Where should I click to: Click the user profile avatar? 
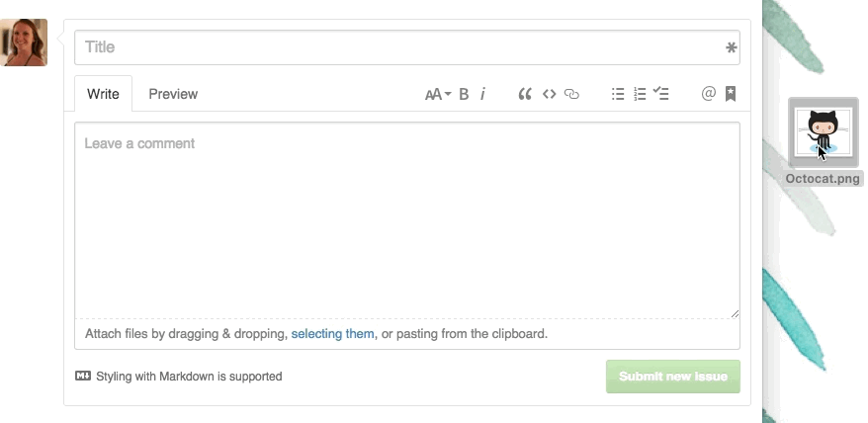pyautogui.click(x=25, y=42)
